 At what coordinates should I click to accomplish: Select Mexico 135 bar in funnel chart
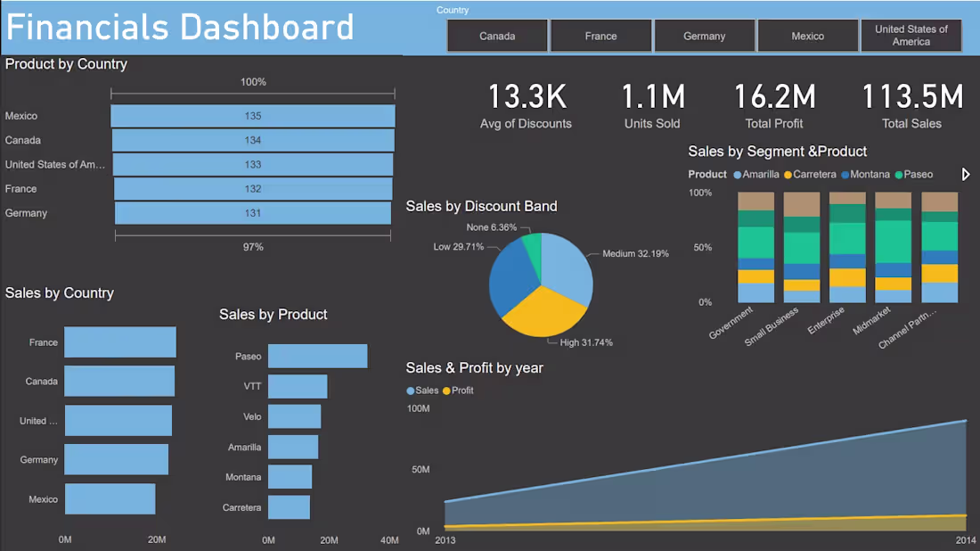pos(252,116)
